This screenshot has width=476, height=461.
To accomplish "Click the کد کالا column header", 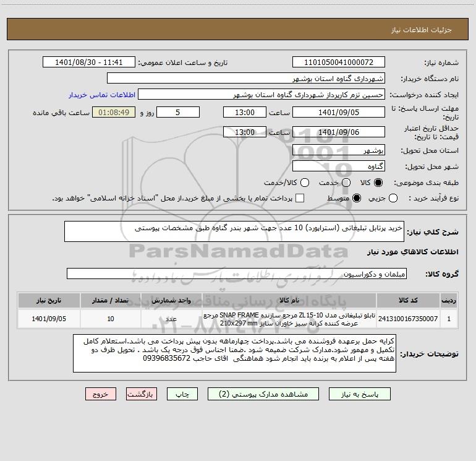I will tap(408, 300).
